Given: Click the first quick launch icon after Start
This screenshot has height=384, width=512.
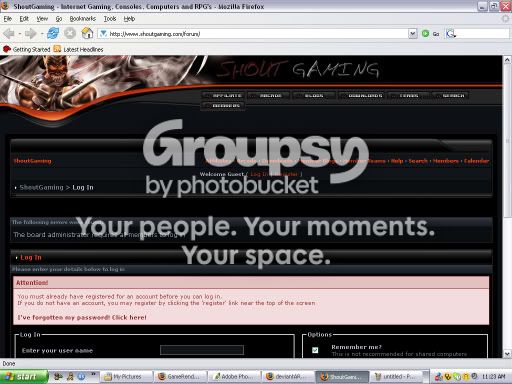Looking at the screenshot, I should pyautogui.click(x=58, y=377).
